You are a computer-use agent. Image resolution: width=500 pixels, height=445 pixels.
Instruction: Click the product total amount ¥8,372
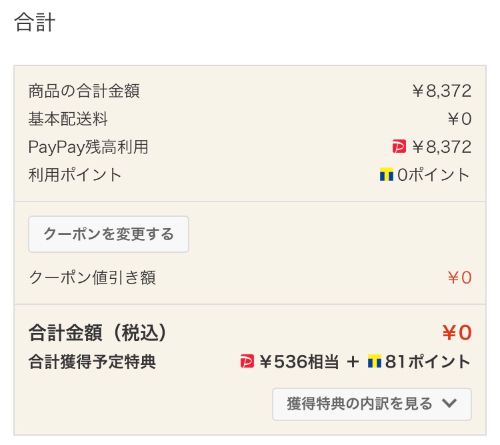pyautogui.click(x=442, y=91)
